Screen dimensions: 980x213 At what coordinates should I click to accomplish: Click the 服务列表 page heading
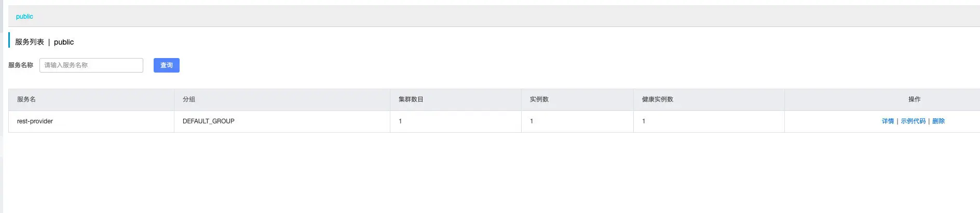click(30, 42)
